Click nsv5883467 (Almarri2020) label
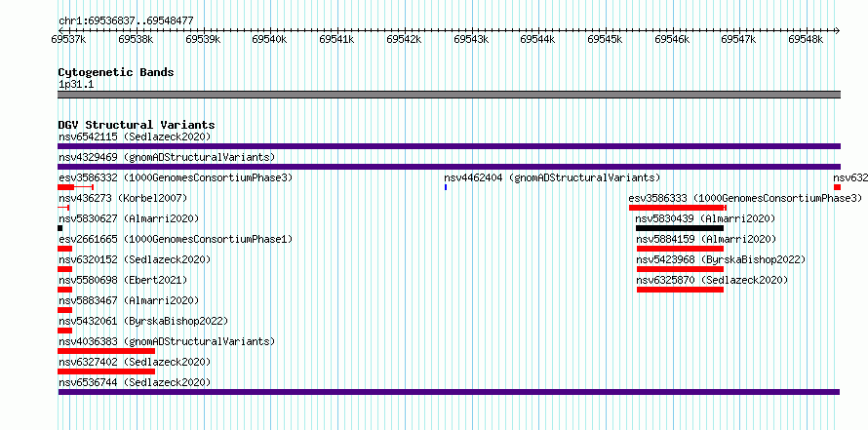This screenshot has height=430, width=868. (x=129, y=300)
